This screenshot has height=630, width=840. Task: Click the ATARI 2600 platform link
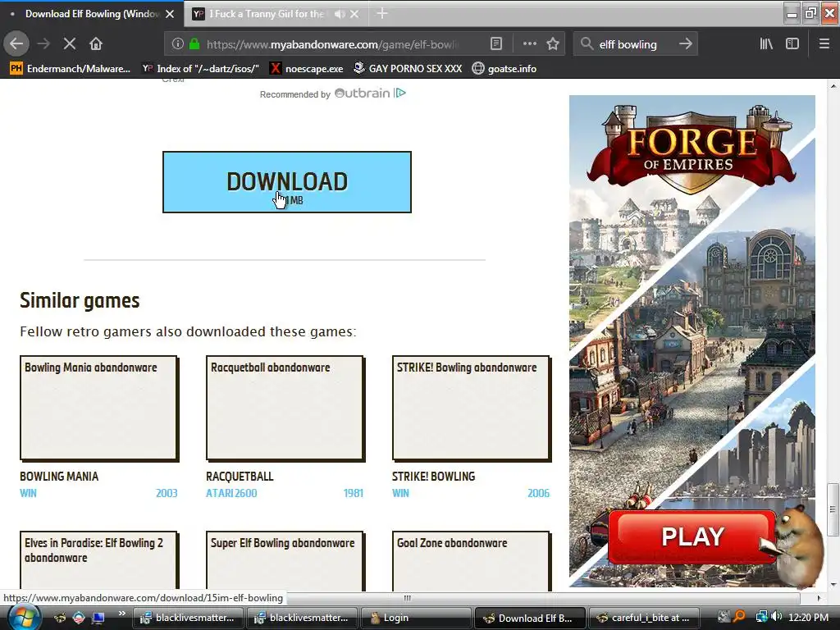[231, 493]
